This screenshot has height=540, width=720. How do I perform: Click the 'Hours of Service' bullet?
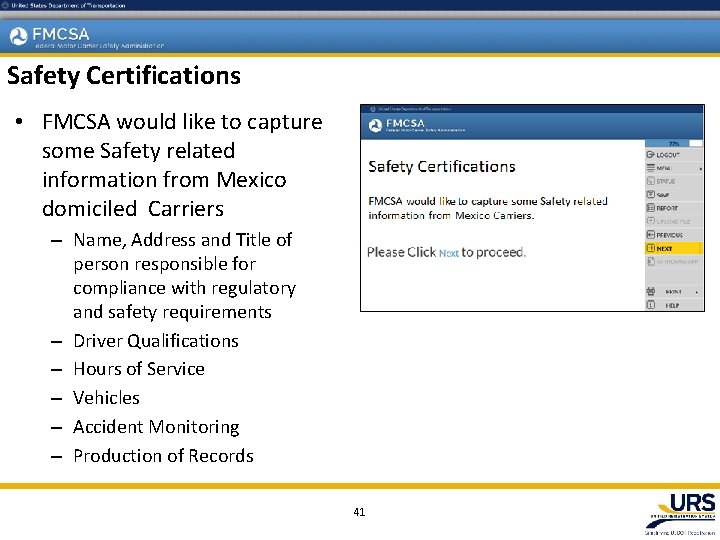click(139, 369)
